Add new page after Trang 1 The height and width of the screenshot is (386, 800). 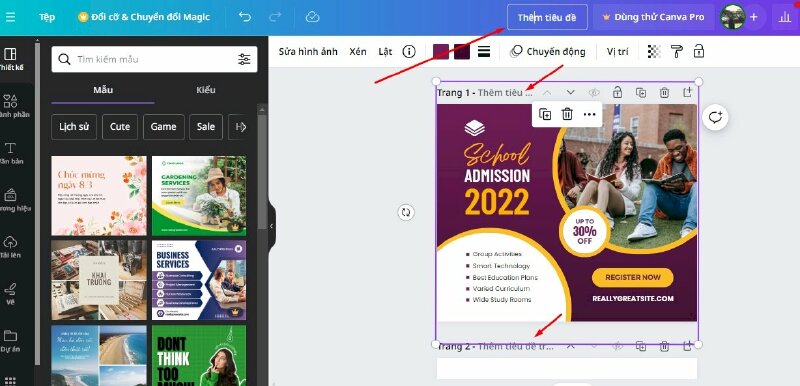coord(688,93)
